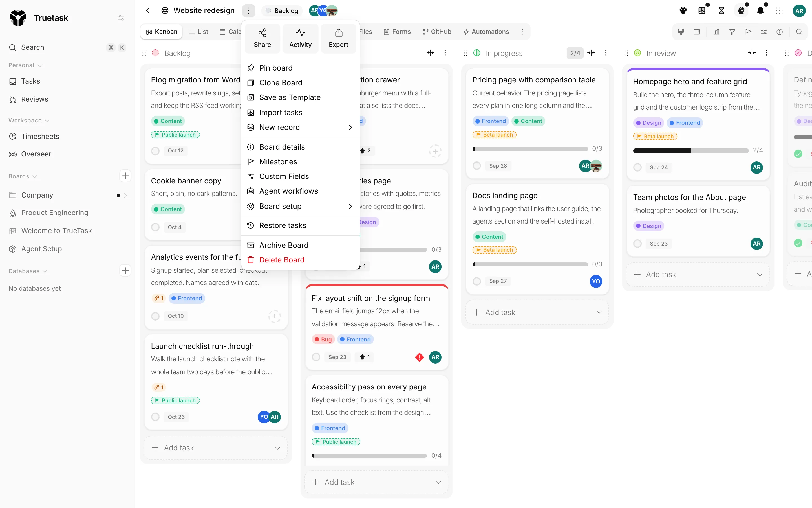Click Pricing page progress bar 0/3
Screen dimensions: 812x508
[530, 149]
